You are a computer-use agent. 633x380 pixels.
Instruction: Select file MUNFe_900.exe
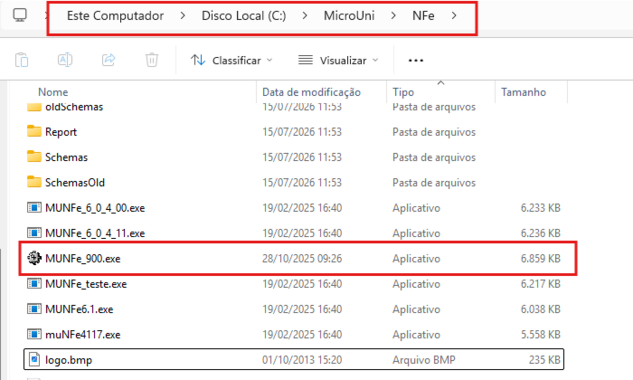83,258
